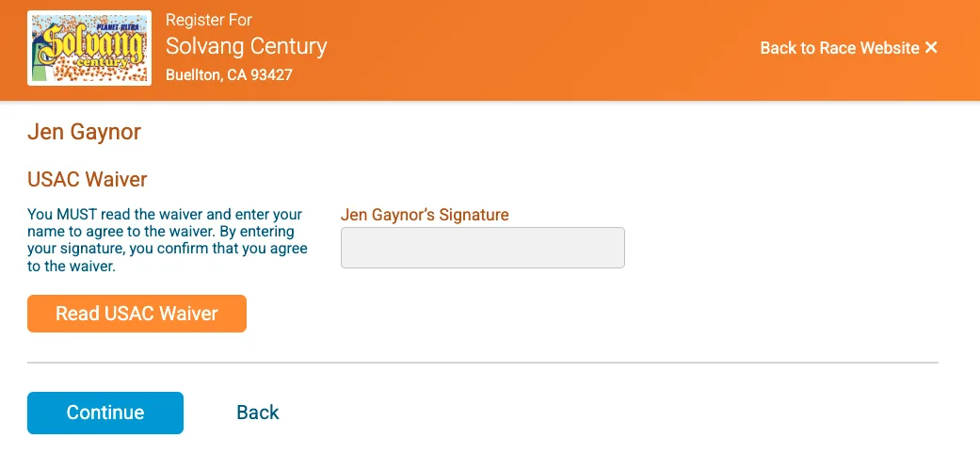The width and height of the screenshot is (980, 470).
Task: Click the Jen Gaynor's Signature field label
Action: click(425, 215)
